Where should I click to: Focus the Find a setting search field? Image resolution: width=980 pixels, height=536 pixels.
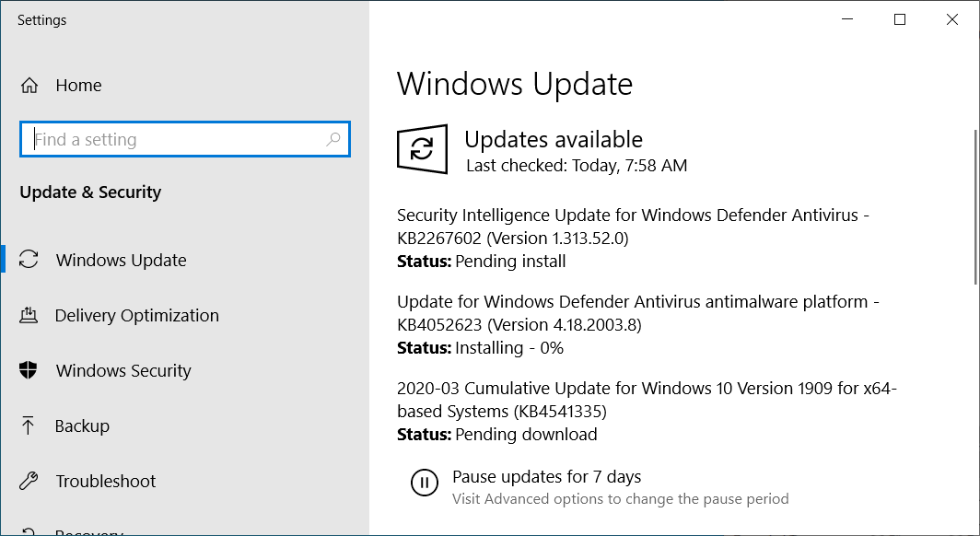pyautogui.click(x=185, y=139)
